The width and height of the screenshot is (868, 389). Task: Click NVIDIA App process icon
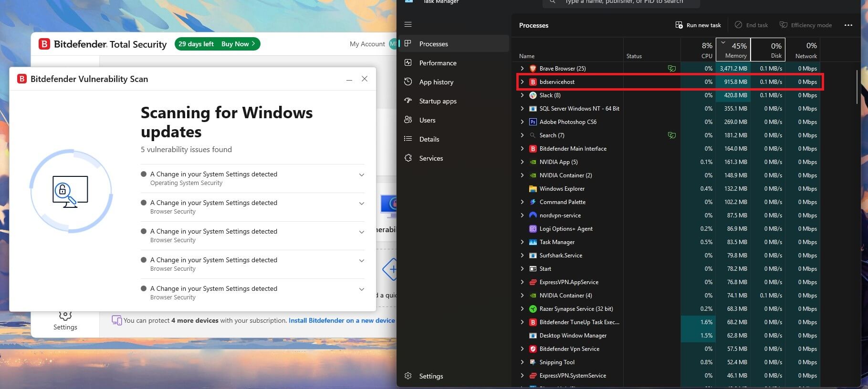coord(533,162)
